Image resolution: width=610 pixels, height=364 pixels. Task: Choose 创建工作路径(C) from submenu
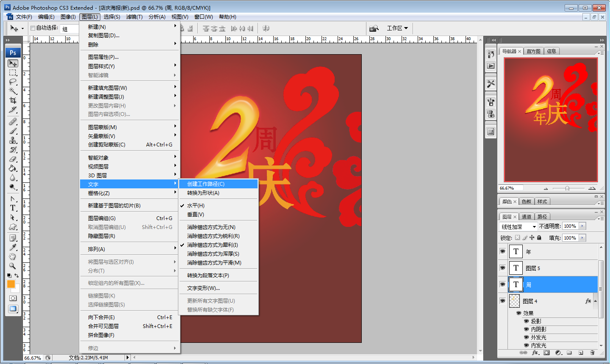pyautogui.click(x=219, y=184)
